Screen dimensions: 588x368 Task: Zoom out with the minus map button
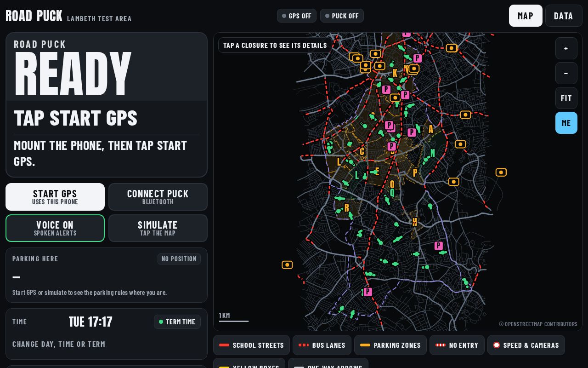566,73
